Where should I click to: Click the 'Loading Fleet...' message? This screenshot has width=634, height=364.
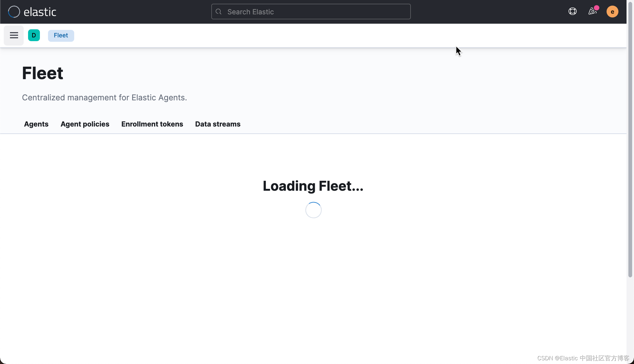tap(313, 186)
